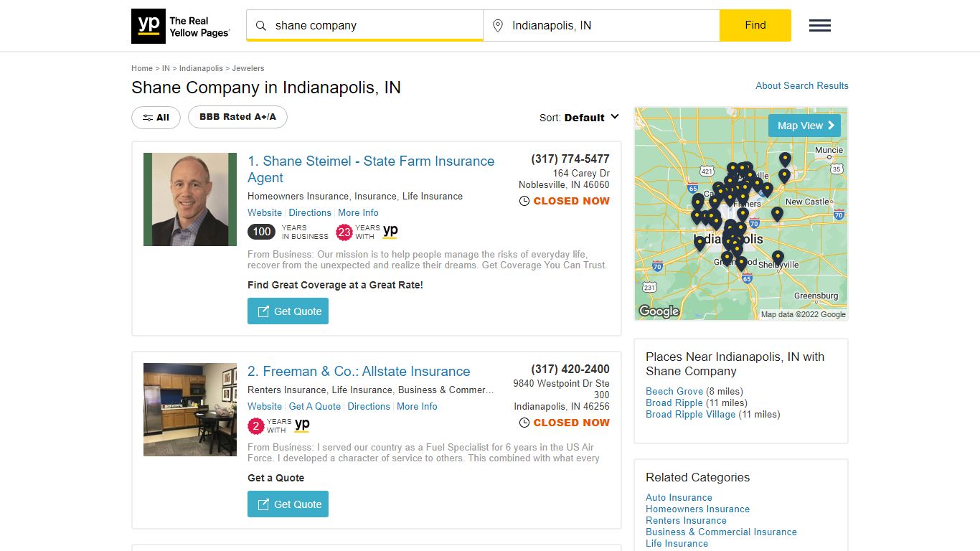Click phone number (317) 420-2400
Image resolution: width=980 pixels, height=551 pixels.
[570, 369]
